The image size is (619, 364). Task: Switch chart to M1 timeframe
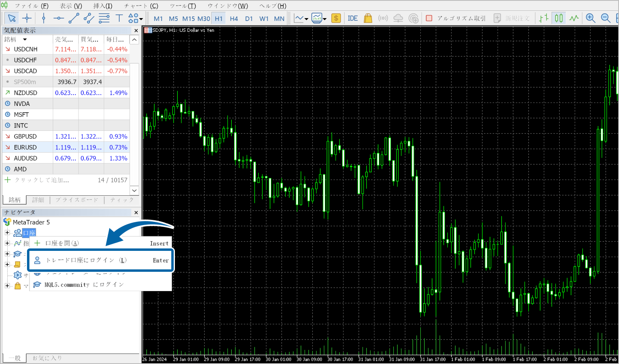(x=158, y=19)
